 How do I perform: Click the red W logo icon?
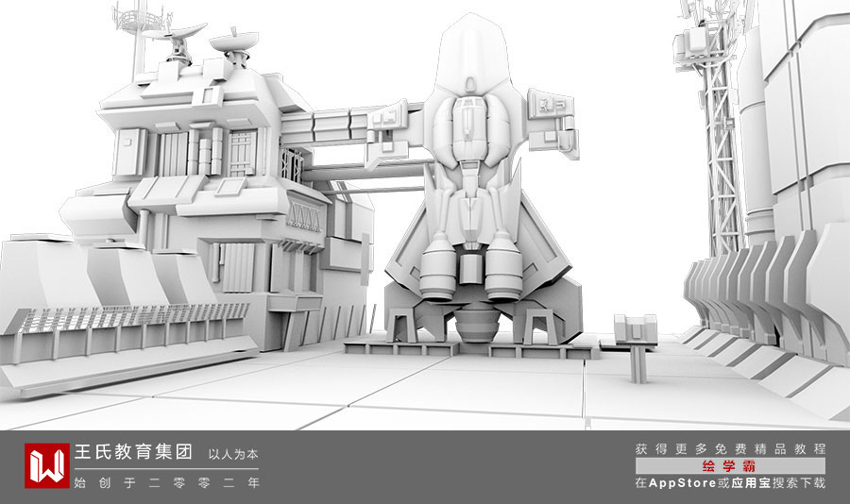pos(47,466)
